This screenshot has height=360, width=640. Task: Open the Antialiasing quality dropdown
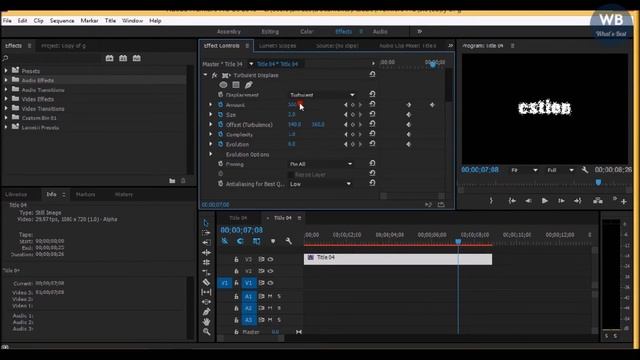pyautogui.click(x=320, y=184)
